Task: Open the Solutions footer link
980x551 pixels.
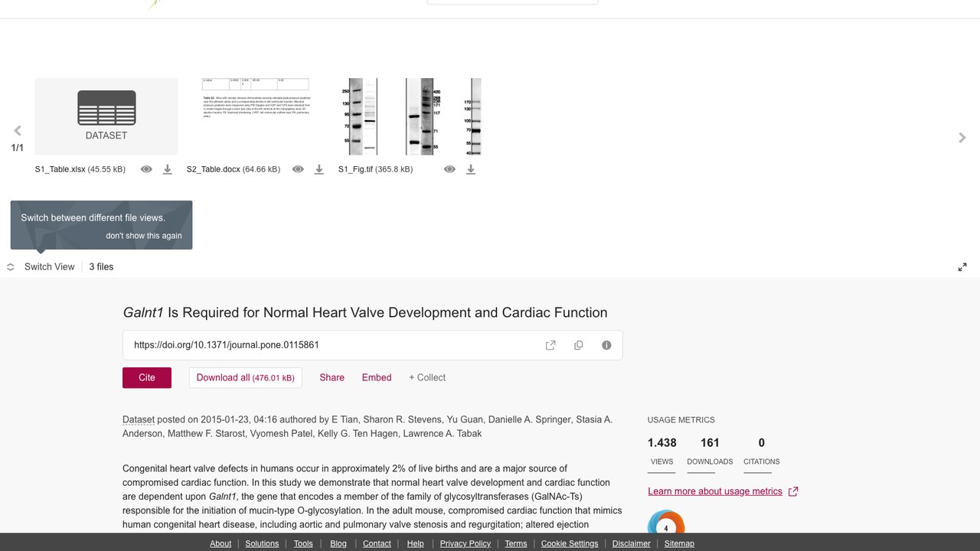Action: pyautogui.click(x=262, y=543)
